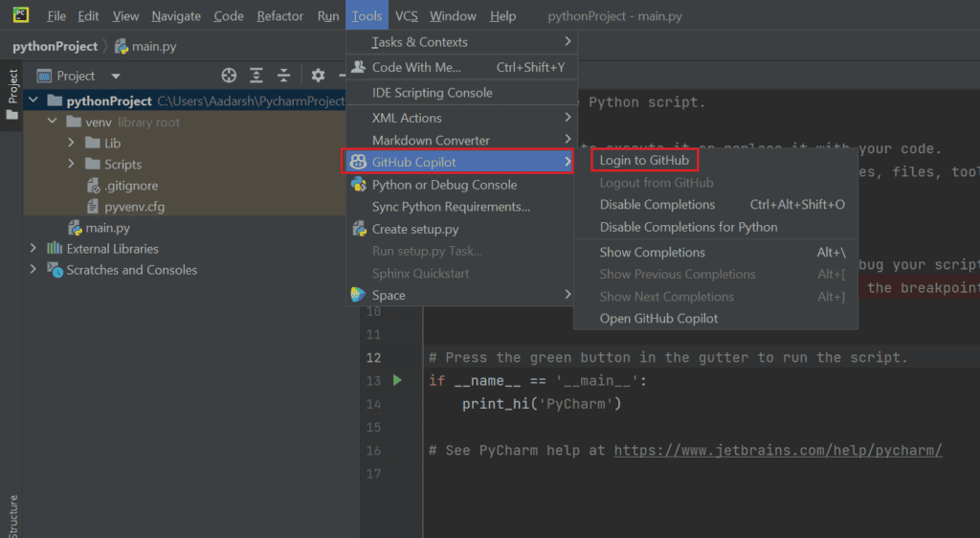
Task: Collapse the pythonProject root node
Action: click(33, 100)
